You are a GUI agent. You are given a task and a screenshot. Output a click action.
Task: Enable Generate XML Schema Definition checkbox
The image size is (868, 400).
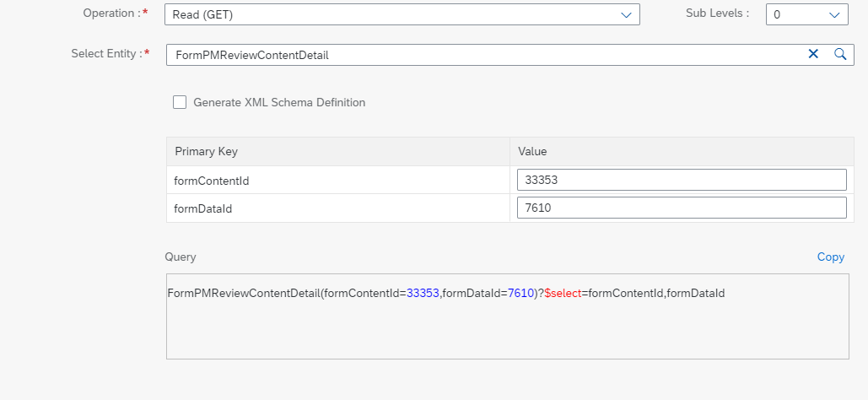[x=180, y=102]
